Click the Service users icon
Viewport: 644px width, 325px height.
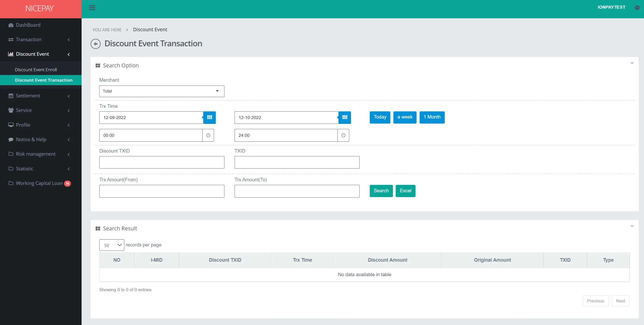point(11,110)
